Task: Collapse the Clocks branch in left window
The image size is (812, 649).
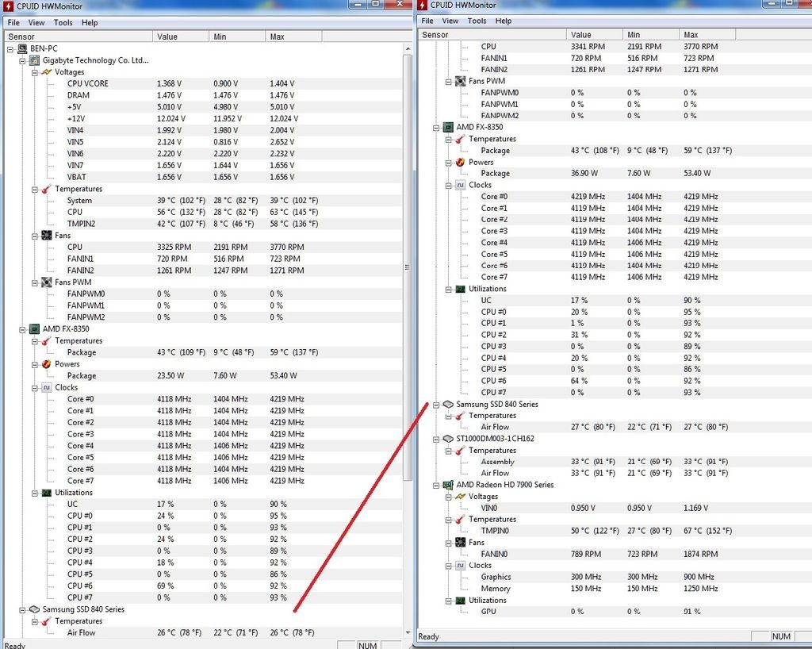Action: (35, 388)
